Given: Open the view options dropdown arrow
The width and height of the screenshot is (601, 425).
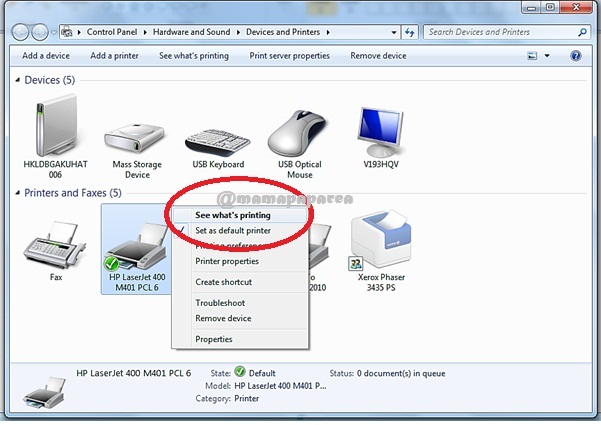Looking at the screenshot, I should tap(547, 56).
